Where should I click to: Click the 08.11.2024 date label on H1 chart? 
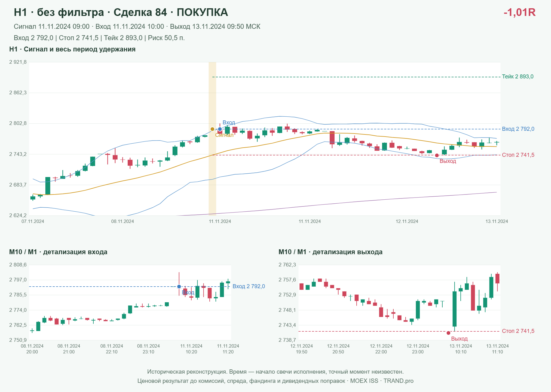point(122,221)
